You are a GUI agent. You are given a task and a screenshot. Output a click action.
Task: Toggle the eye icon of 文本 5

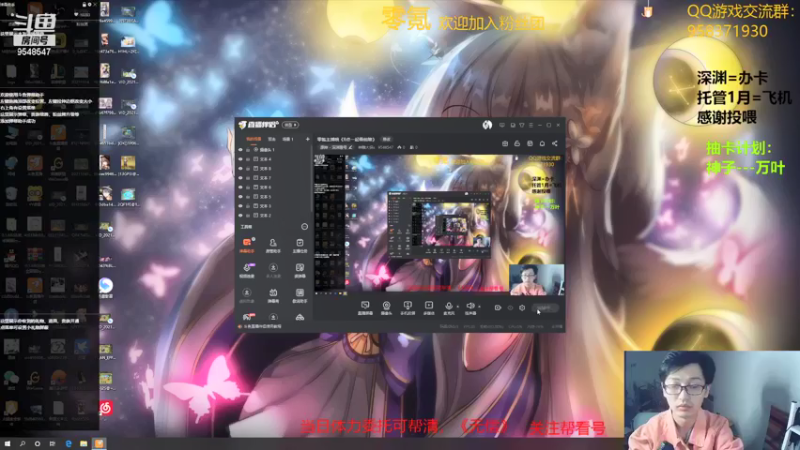click(241, 196)
